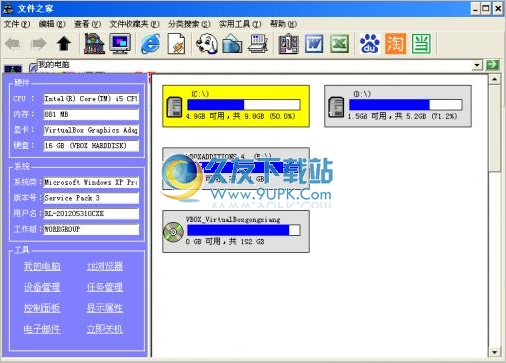Click the printer toolbar icon
The image size is (506, 363).
tap(258, 44)
